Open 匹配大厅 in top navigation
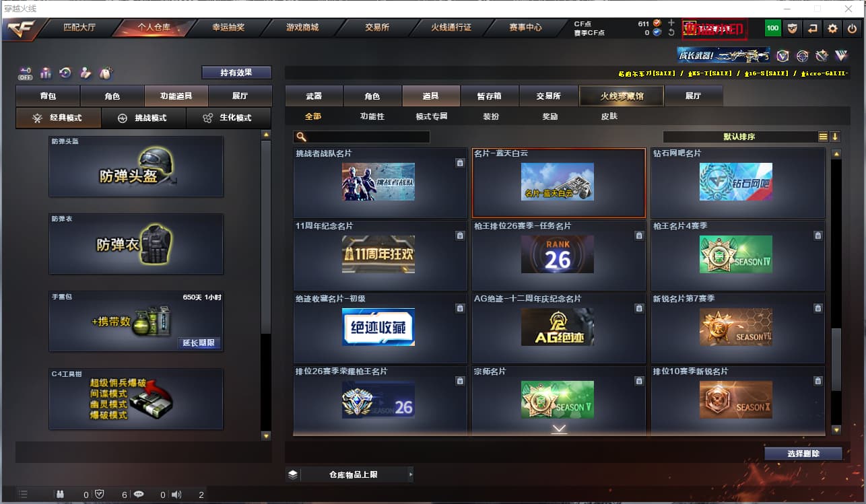The image size is (866, 504). pos(79,28)
